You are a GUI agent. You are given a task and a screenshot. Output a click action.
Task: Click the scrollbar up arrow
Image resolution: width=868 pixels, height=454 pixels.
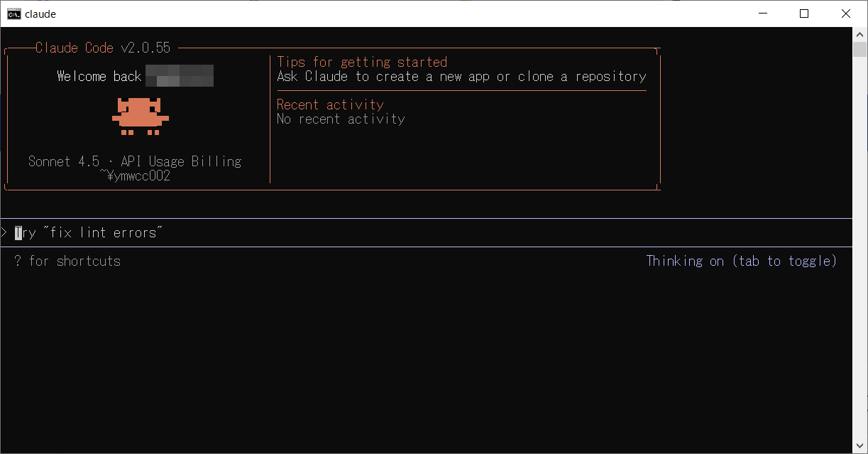coord(859,34)
